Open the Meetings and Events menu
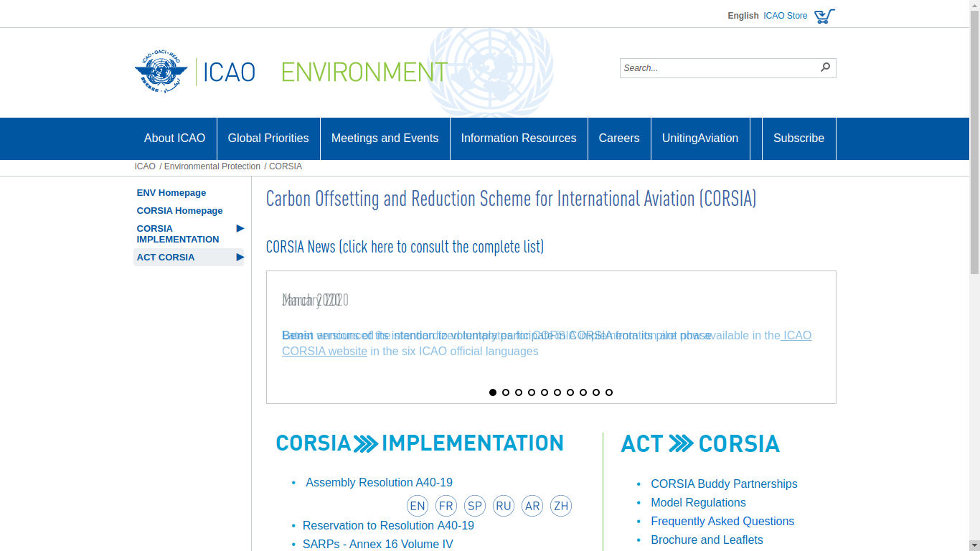980x551 pixels. click(385, 138)
